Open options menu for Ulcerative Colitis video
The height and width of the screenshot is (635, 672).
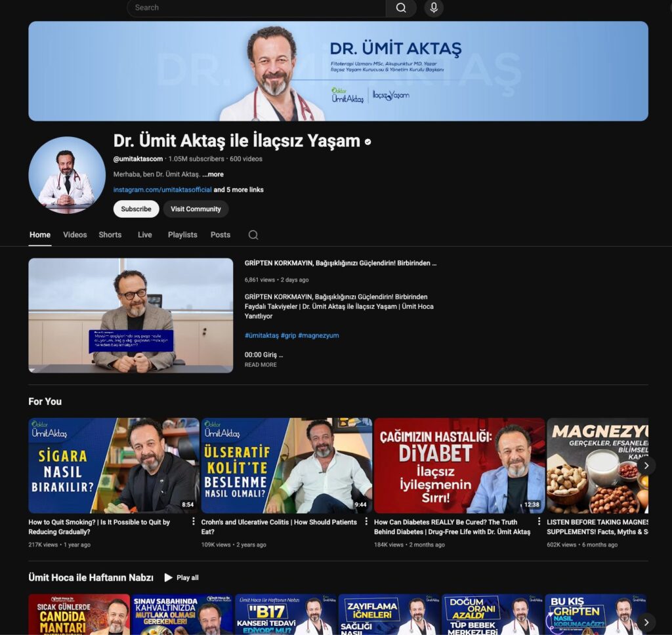pyautogui.click(x=366, y=522)
